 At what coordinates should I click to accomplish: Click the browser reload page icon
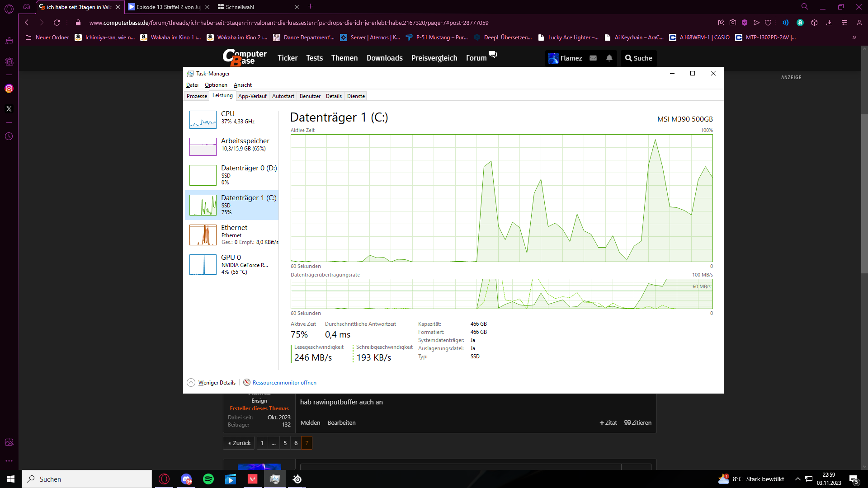[57, 23]
